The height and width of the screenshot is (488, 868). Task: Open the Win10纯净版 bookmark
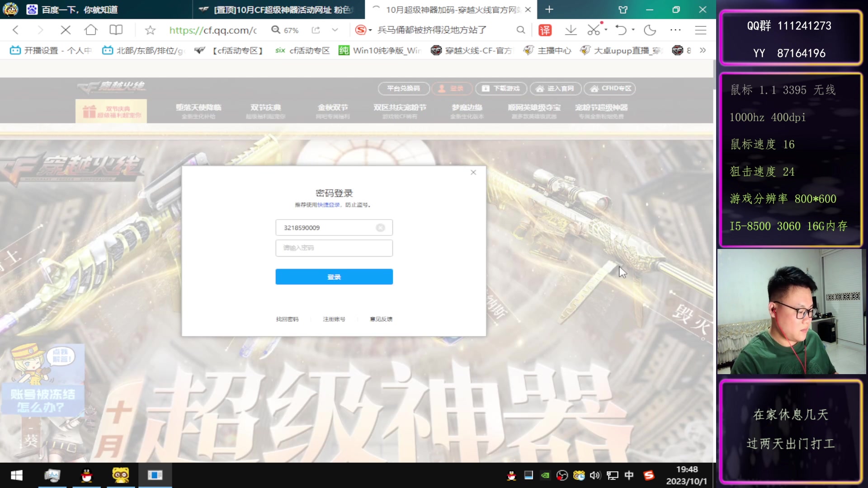coord(380,51)
